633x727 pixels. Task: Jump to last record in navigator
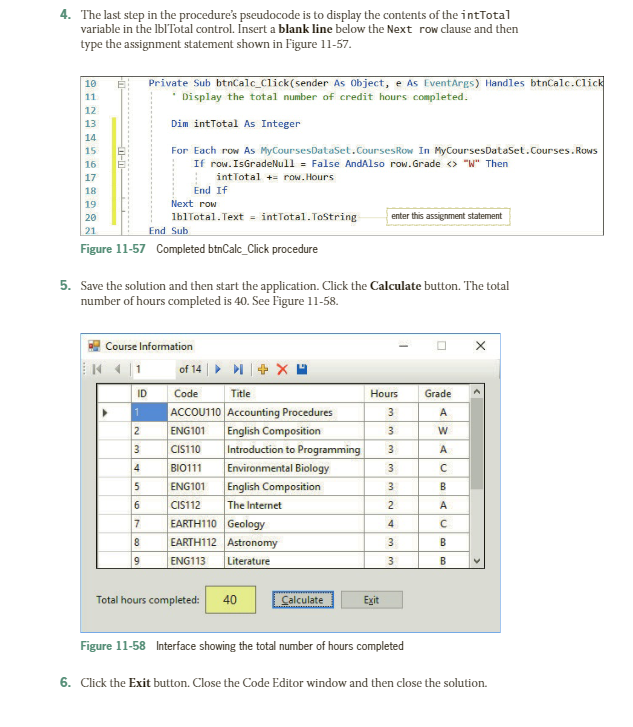238,370
